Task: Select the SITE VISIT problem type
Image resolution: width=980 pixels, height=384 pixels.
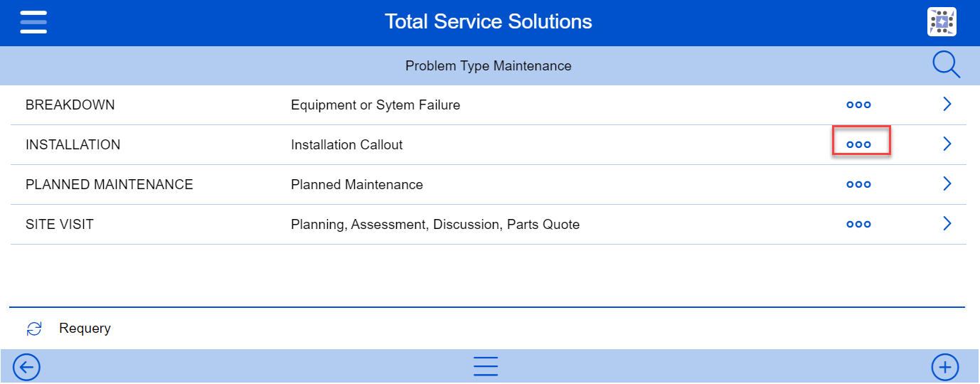Action: click(59, 225)
